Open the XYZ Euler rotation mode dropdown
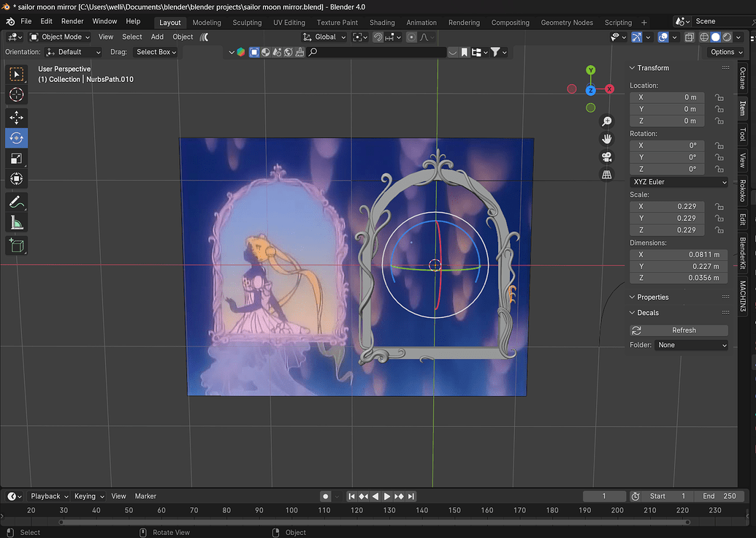Image resolution: width=756 pixels, height=538 pixels. pyautogui.click(x=679, y=182)
